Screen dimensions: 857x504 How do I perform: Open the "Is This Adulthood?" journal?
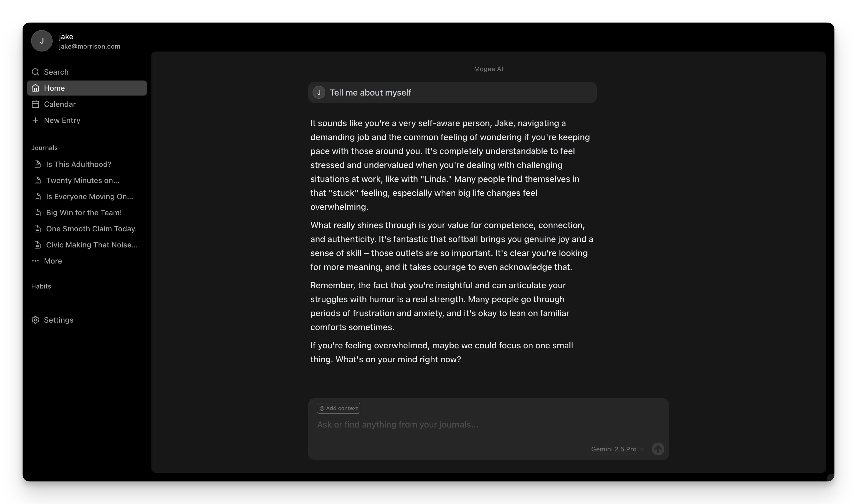tap(79, 165)
